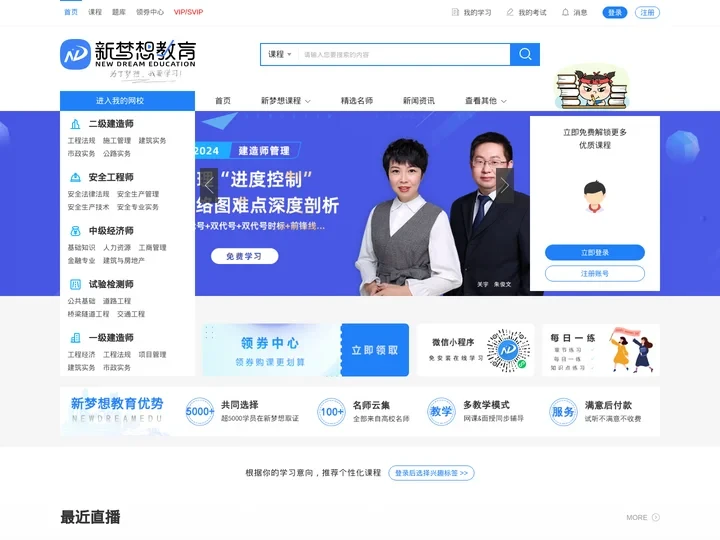Image resolution: width=720 pixels, height=540 pixels.
Task: Open the 一级建造师 category heading
Action: pyautogui.click(x=111, y=338)
